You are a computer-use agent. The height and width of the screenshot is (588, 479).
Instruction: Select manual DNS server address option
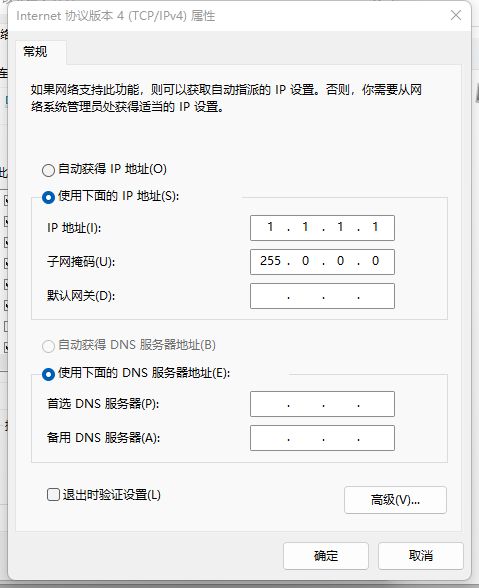48,374
